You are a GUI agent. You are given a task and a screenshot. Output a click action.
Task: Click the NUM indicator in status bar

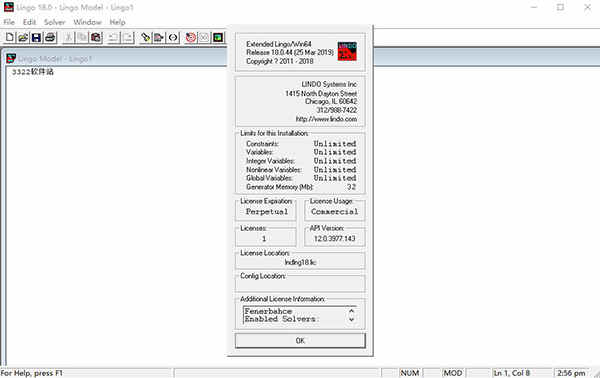[x=409, y=373]
